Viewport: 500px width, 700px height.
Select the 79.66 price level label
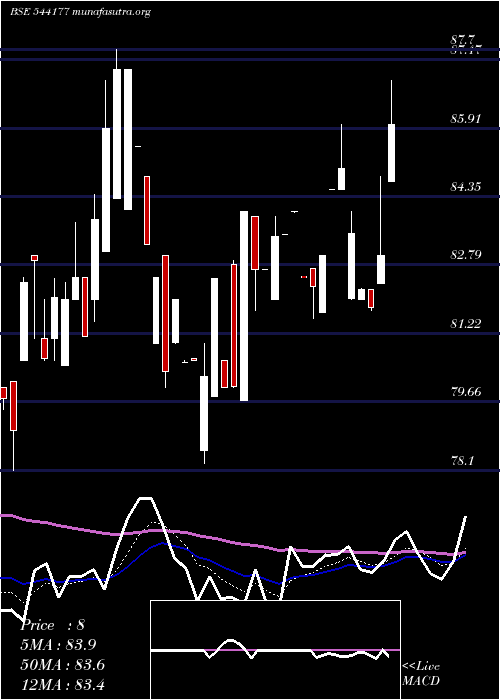coord(466,392)
